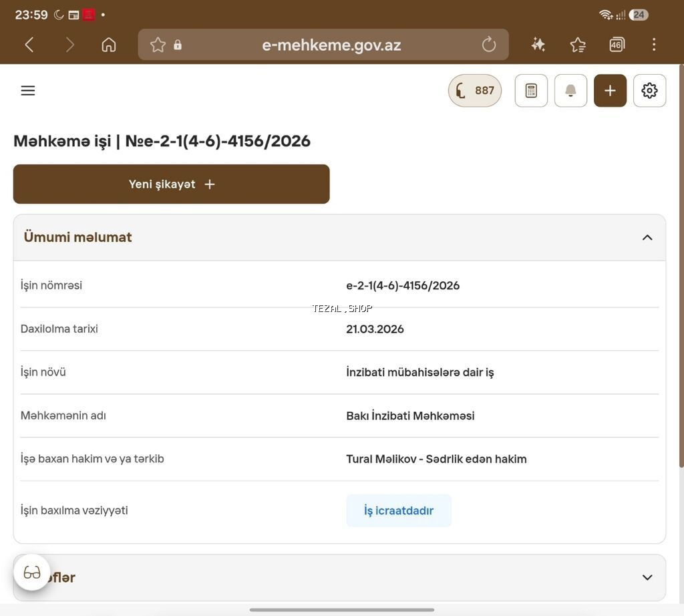
Task: Tap the e-mehkeme.gov.az address bar
Action: point(323,45)
